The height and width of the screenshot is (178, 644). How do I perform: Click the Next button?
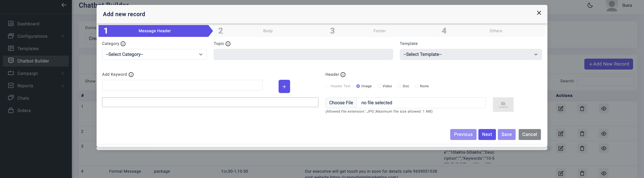(x=487, y=135)
